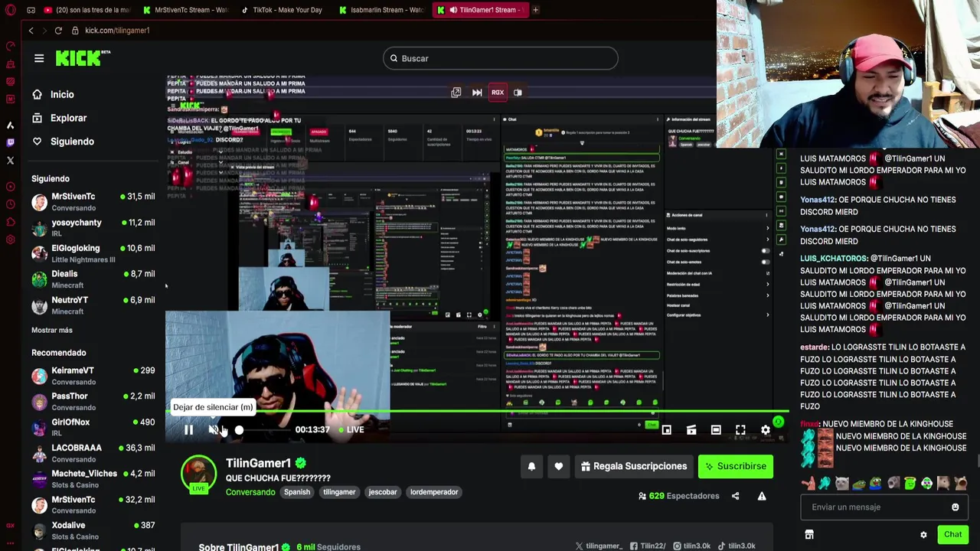Unmute the stream with the speaker icon

tap(214, 429)
